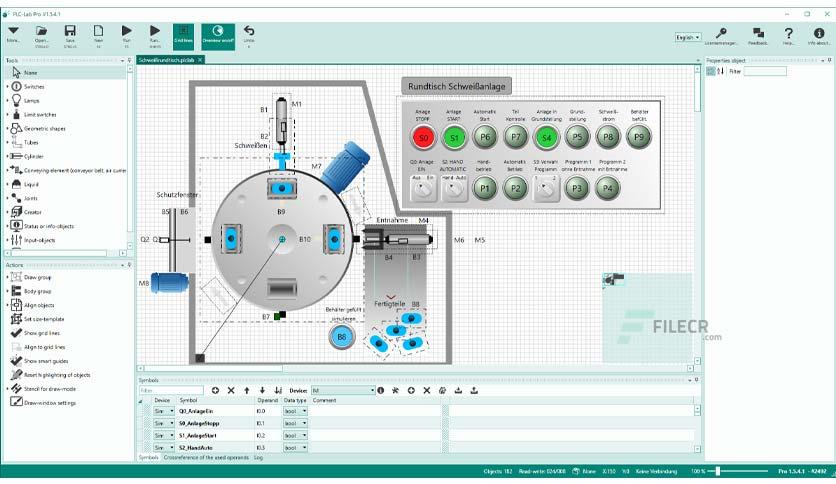The height and width of the screenshot is (484, 836).
Task: Start simulation with the first Run button
Action: coord(126,31)
